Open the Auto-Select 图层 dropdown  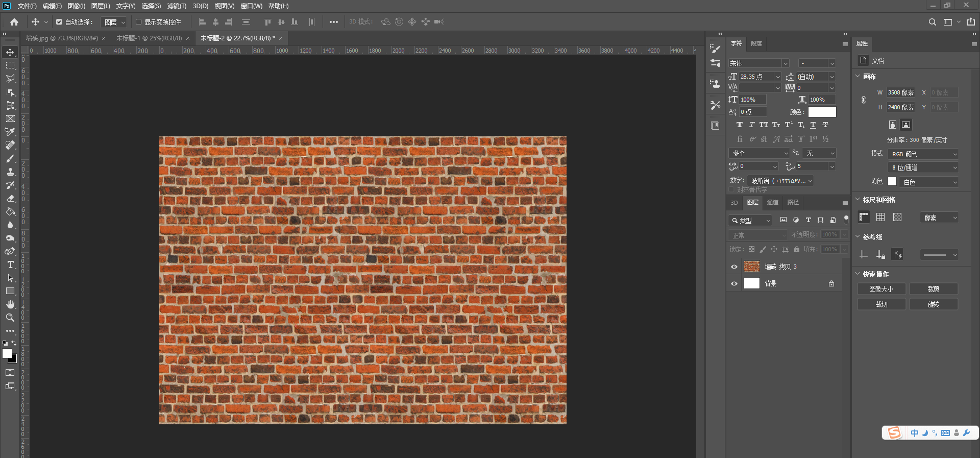coord(113,22)
